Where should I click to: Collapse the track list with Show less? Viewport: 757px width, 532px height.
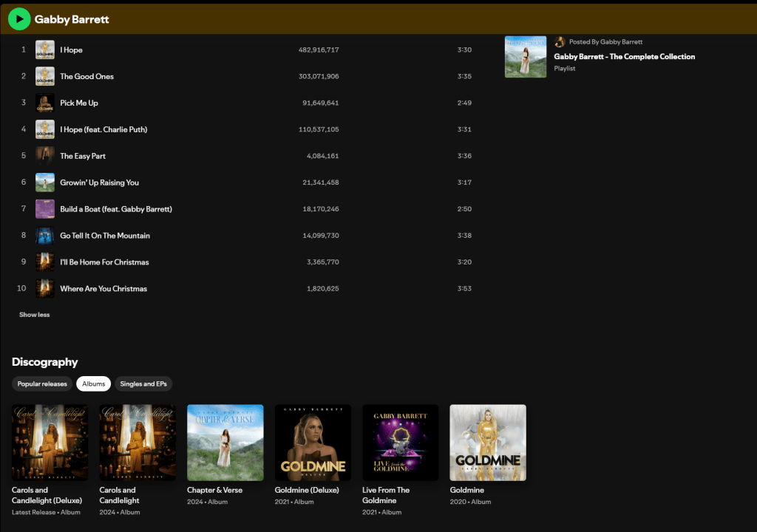34,315
